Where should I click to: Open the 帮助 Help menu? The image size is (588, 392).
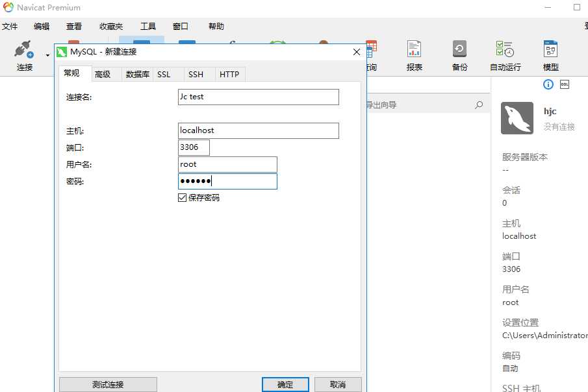point(216,26)
